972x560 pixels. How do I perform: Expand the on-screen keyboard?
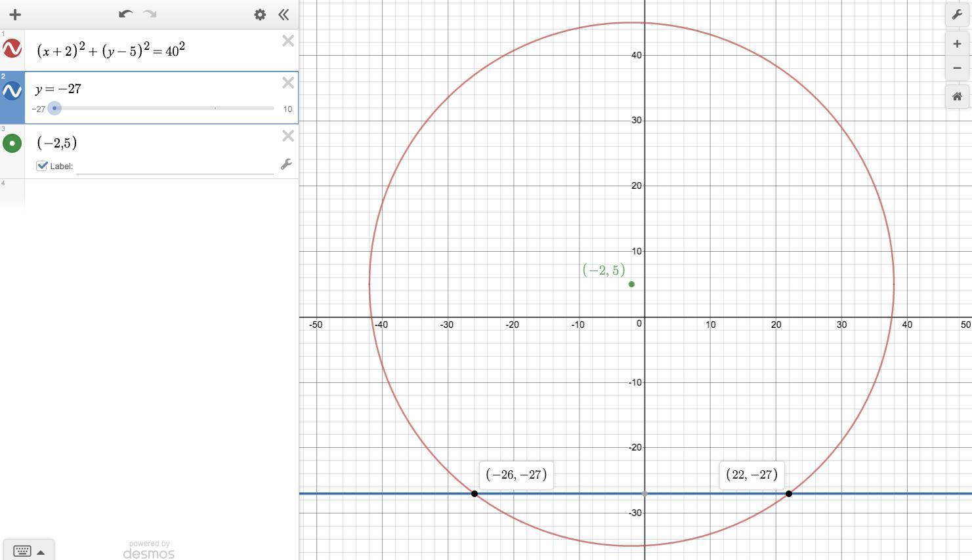(28, 551)
